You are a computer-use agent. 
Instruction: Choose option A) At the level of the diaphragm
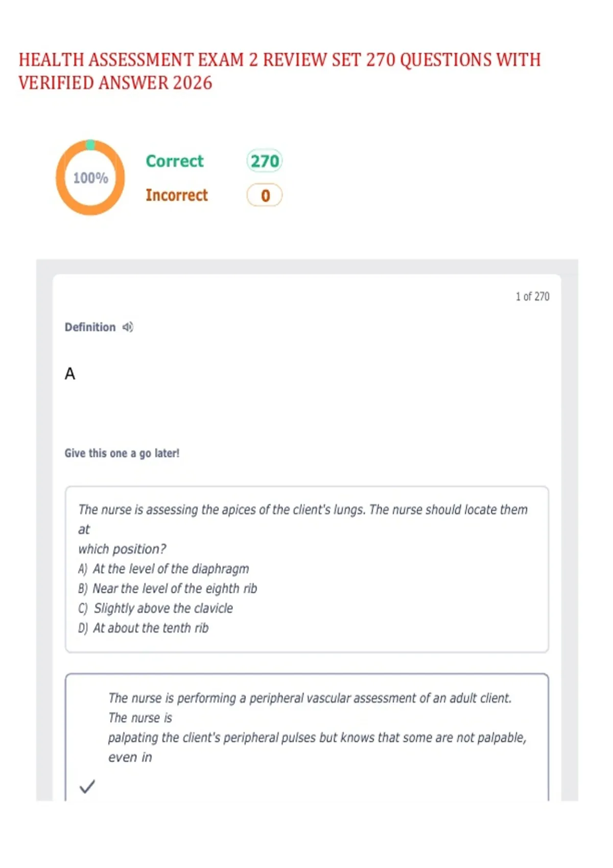[163, 569]
